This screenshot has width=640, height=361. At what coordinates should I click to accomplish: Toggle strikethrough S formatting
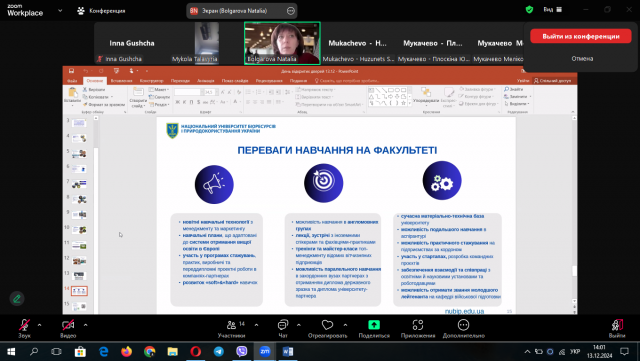[198, 102]
